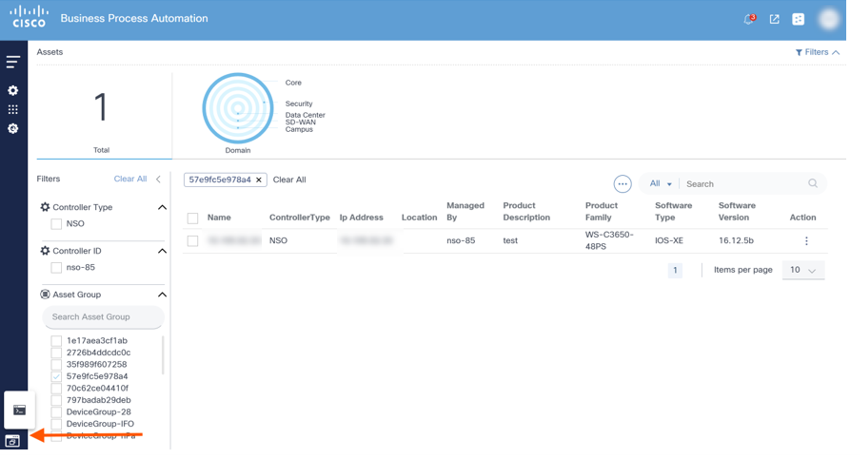Sort by Software Version column header
This screenshot has height=455, width=860.
click(737, 212)
